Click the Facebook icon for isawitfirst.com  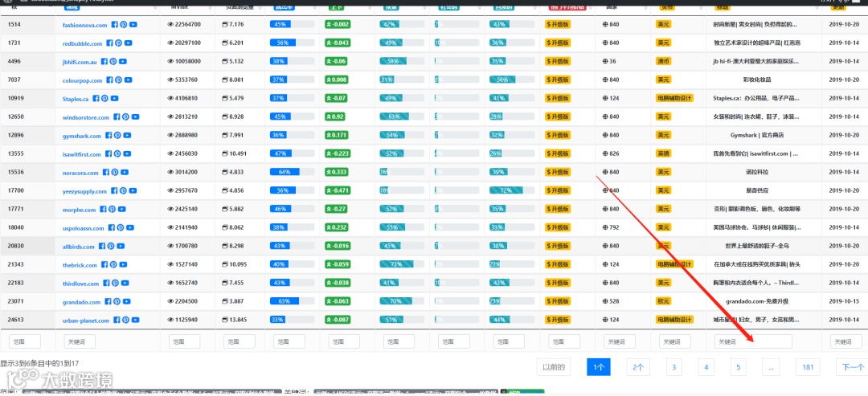pos(108,153)
